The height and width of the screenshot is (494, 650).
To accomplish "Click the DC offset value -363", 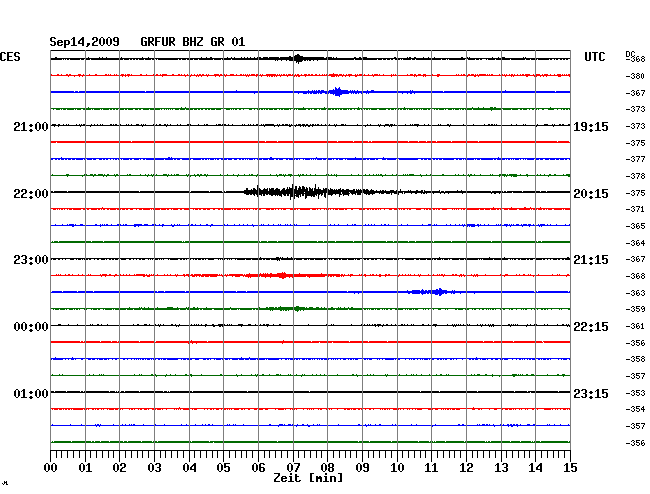I will (635, 293).
